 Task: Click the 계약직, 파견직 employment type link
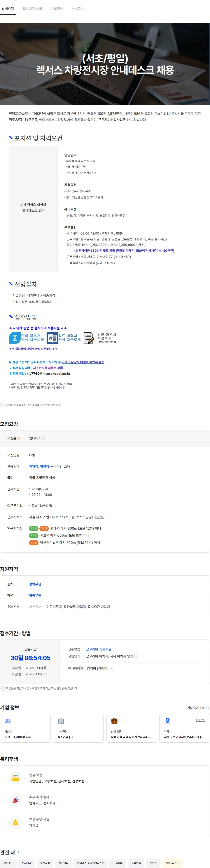[39, 466]
